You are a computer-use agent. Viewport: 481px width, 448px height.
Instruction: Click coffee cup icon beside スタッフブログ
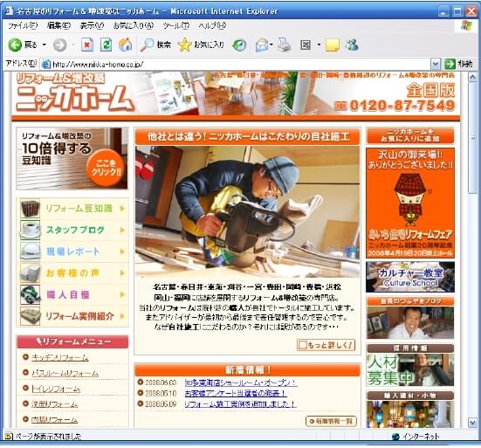[x=30, y=230]
